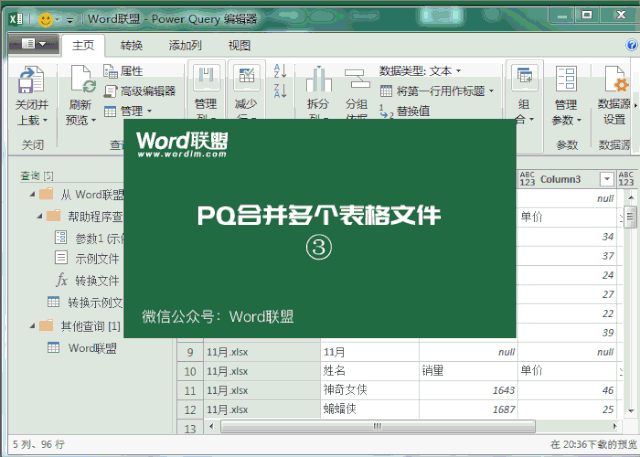Click the Reduce Rows (减少行) icon

[x=246, y=78]
